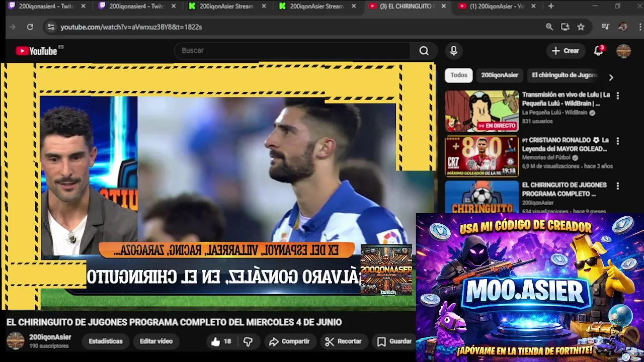Reload the page with the refresh icon
Viewport: 644px width, 362px height.
pos(30,27)
